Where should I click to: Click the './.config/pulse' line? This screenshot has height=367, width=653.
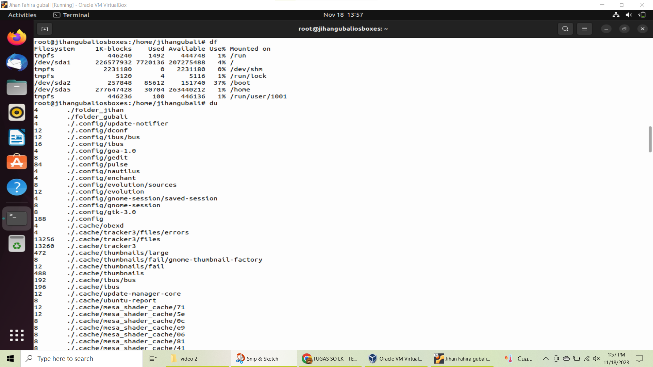[97, 164]
